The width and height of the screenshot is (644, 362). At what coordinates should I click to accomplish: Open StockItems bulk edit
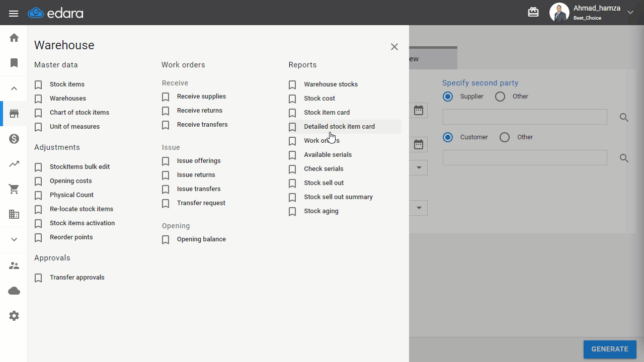pos(79,167)
